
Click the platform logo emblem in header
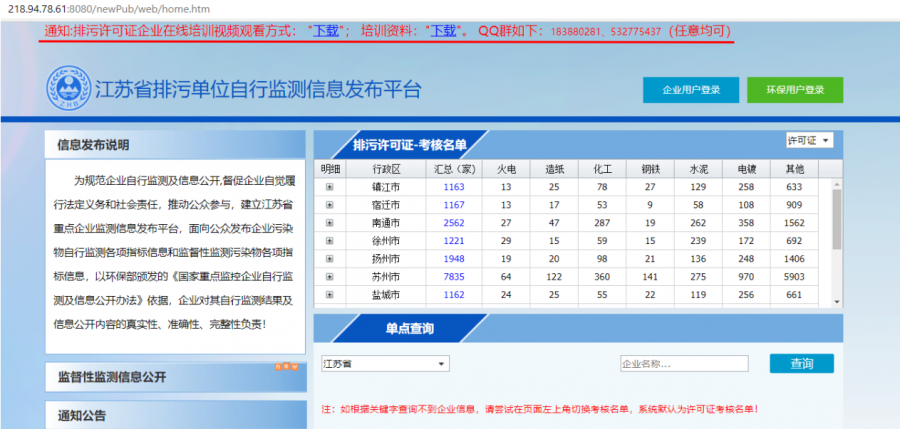pos(67,89)
